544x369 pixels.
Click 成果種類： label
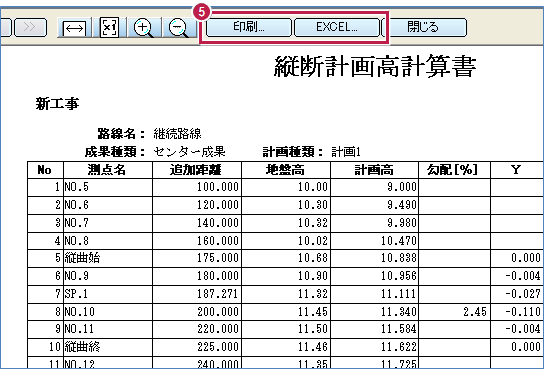[115, 152]
